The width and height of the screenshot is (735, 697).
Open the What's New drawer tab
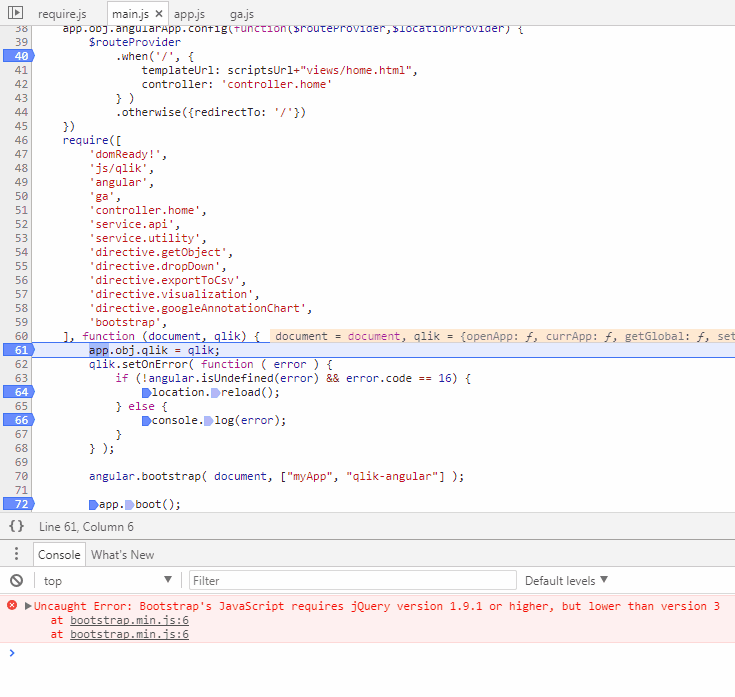(x=122, y=554)
